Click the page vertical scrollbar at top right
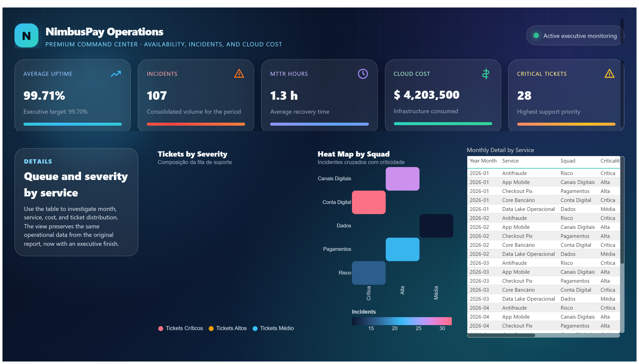The width and height of the screenshot is (639, 364). click(622, 31)
